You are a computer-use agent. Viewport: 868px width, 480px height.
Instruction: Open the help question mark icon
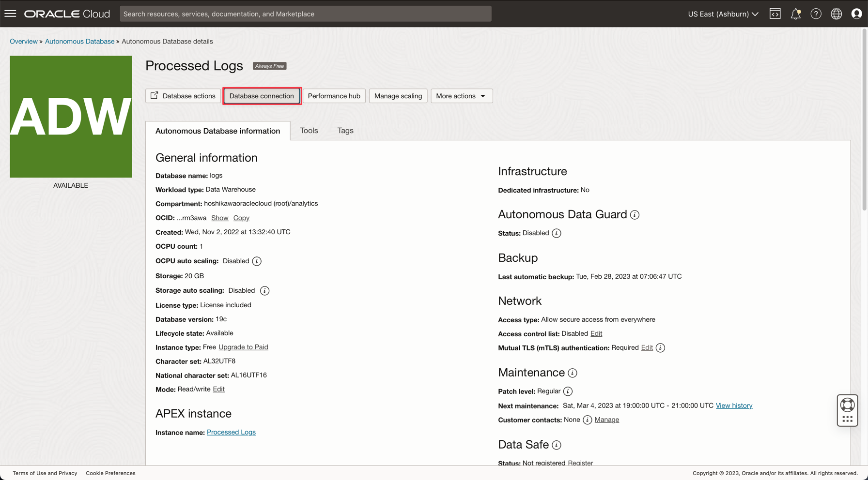click(x=816, y=14)
